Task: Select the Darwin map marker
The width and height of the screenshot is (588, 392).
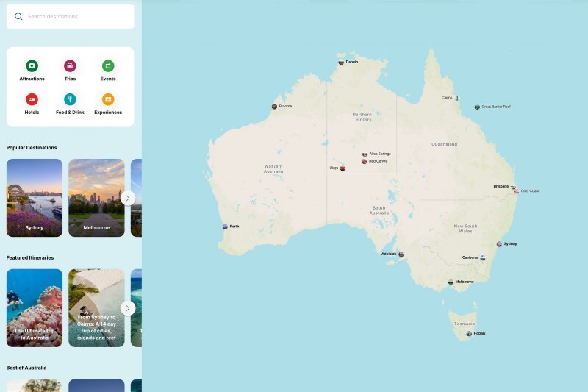Action: click(341, 63)
